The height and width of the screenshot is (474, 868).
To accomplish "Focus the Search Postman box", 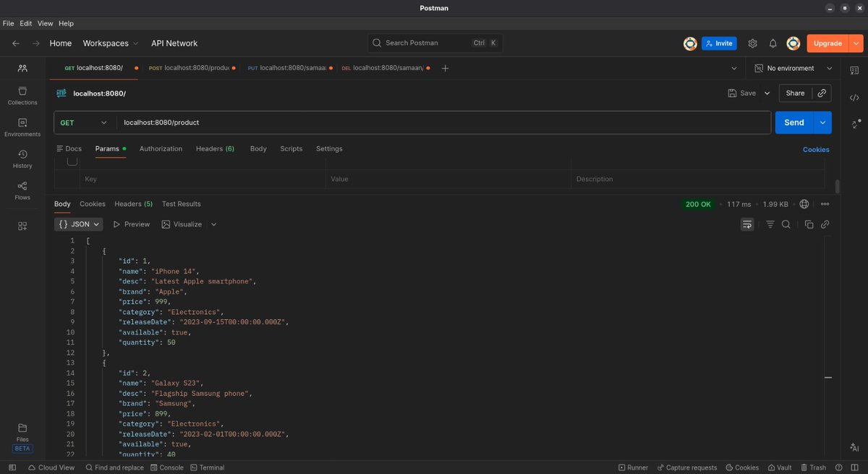I will pyautogui.click(x=435, y=43).
